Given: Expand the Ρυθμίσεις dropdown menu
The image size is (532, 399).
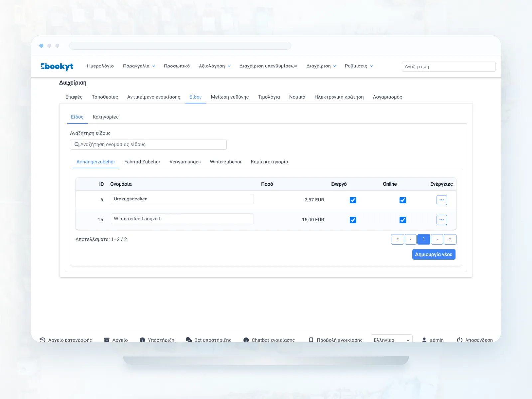Looking at the screenshot, I should click(x=359, y=66).
